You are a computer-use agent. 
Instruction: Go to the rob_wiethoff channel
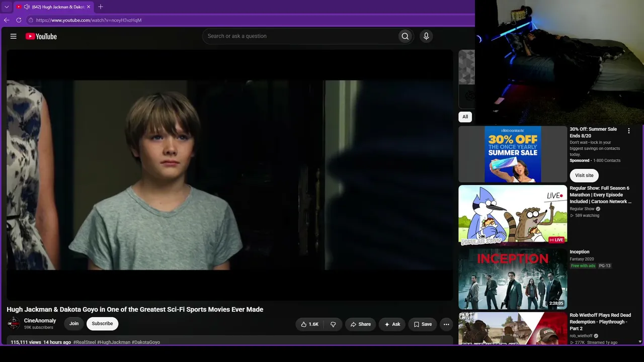[x=581, y=336]
